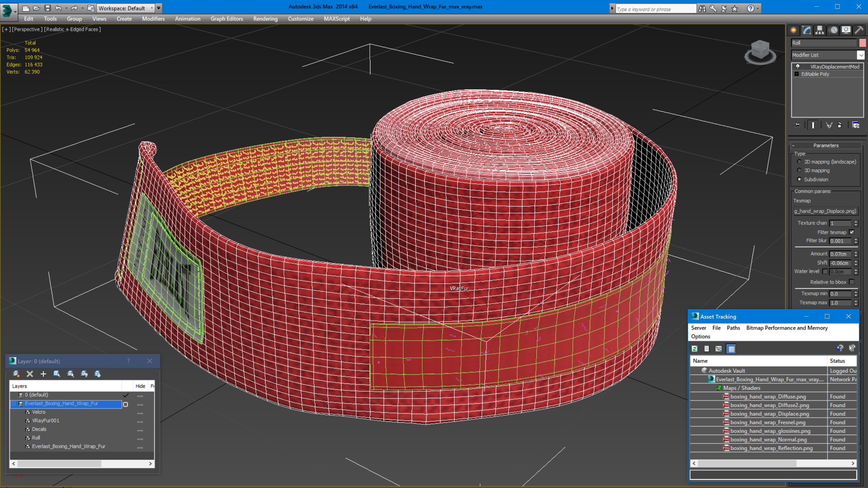
Task: Open the Graph Editors menu
Action: [x=226, y=19]
